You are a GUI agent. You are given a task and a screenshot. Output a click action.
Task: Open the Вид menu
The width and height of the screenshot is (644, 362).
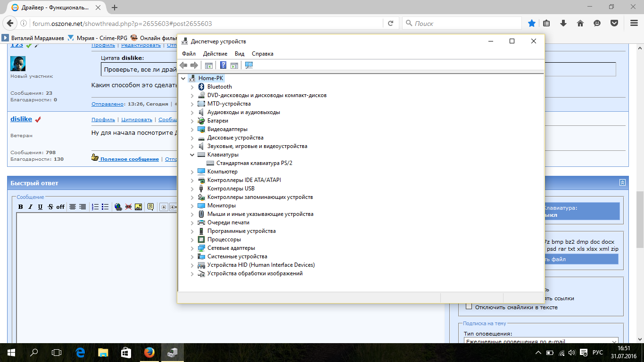click(239, 54)
